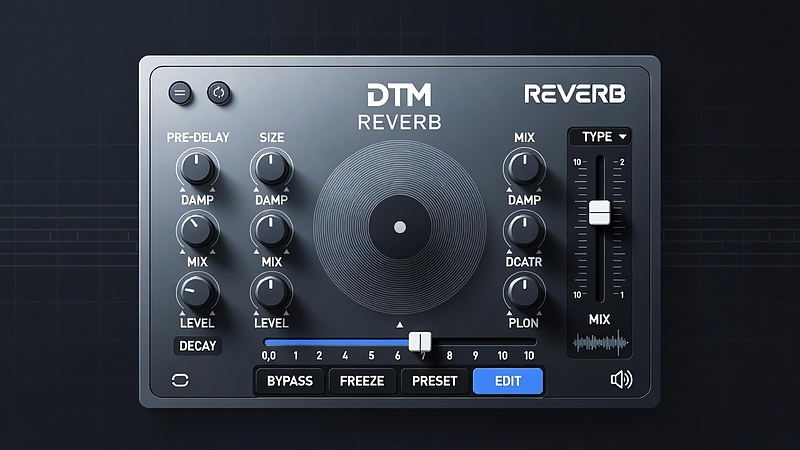This screenshot has width=800, height=450.
Task: Click the round menu icon with two lines
Action: point(181,93)
